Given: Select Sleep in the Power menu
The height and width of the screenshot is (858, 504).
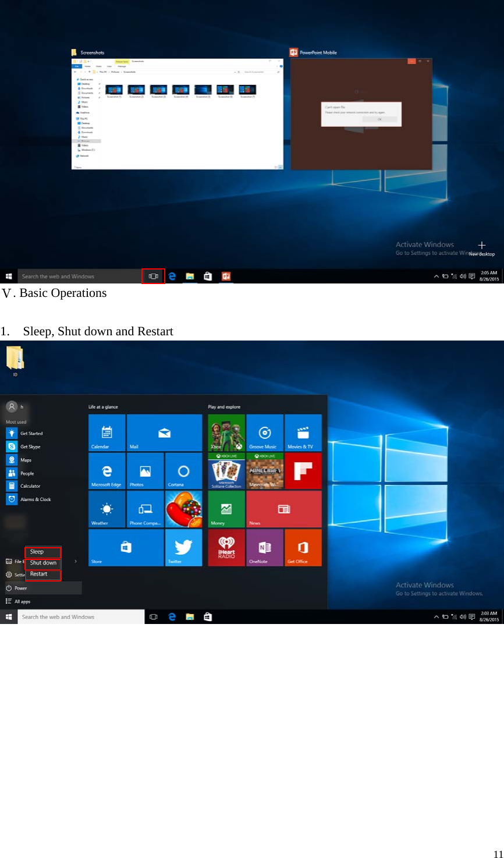Looking at the screenshot, I should point(43,552).
